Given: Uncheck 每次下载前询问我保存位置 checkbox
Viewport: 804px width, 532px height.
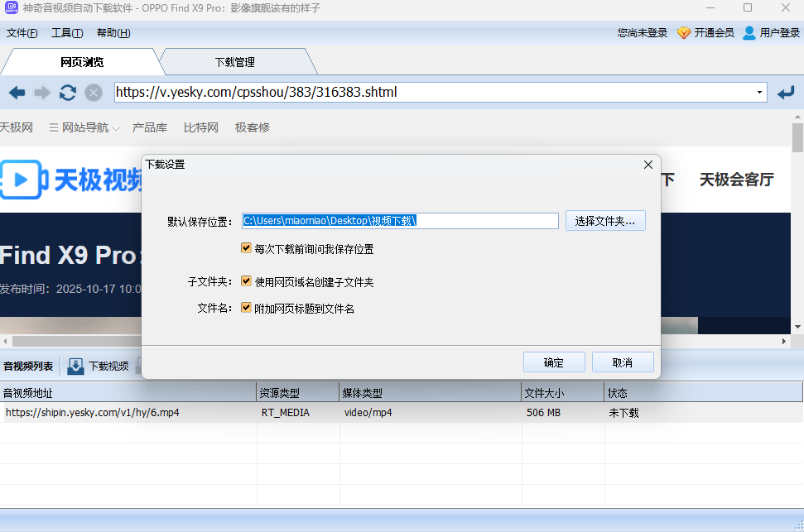Looking at the screenshot, I should pos(246,248).
